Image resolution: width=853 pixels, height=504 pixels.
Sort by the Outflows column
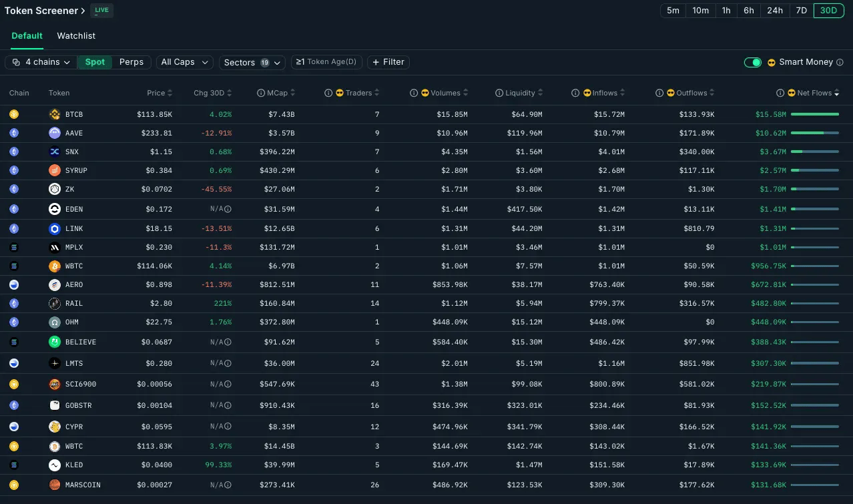[x=695, y=93]
